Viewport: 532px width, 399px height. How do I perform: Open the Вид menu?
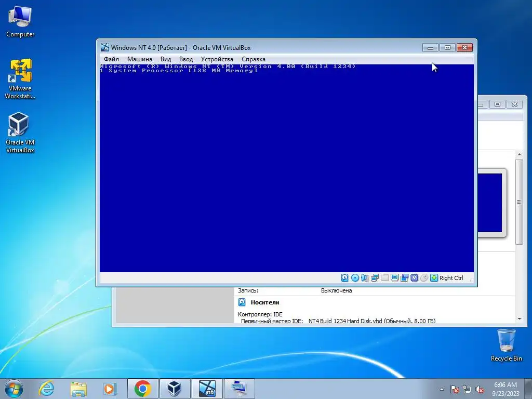[166, 59]
